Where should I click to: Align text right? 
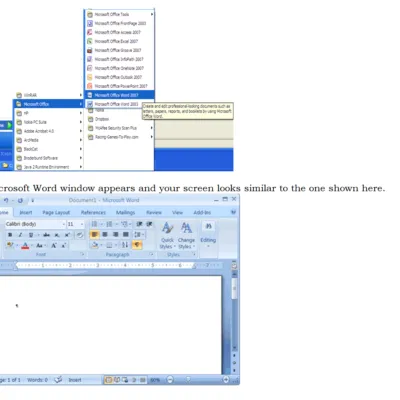tap(115, 235)
